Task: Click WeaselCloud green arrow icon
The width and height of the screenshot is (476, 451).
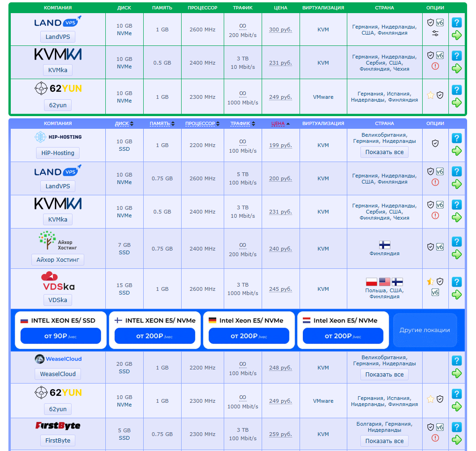Action: coord(456,373)
